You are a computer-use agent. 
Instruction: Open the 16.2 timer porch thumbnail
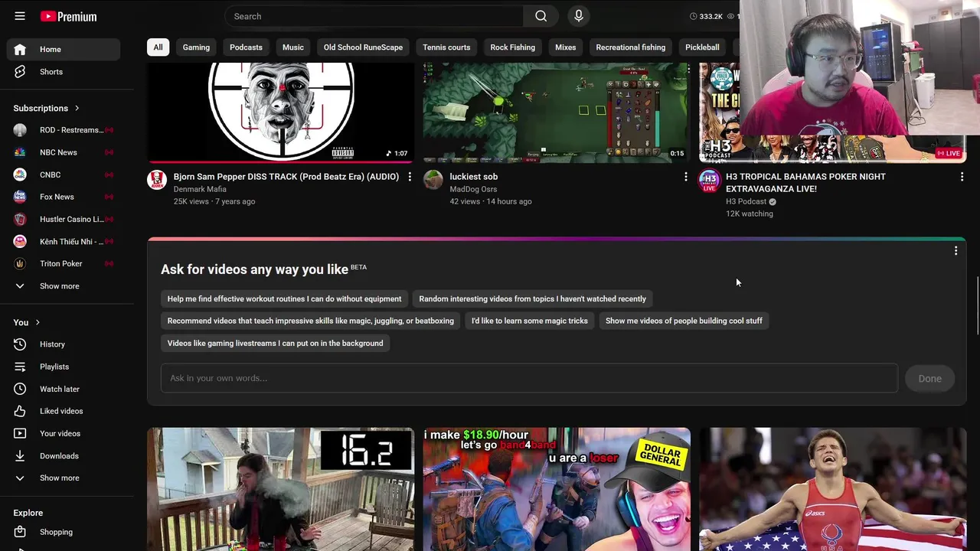(281, 489)
